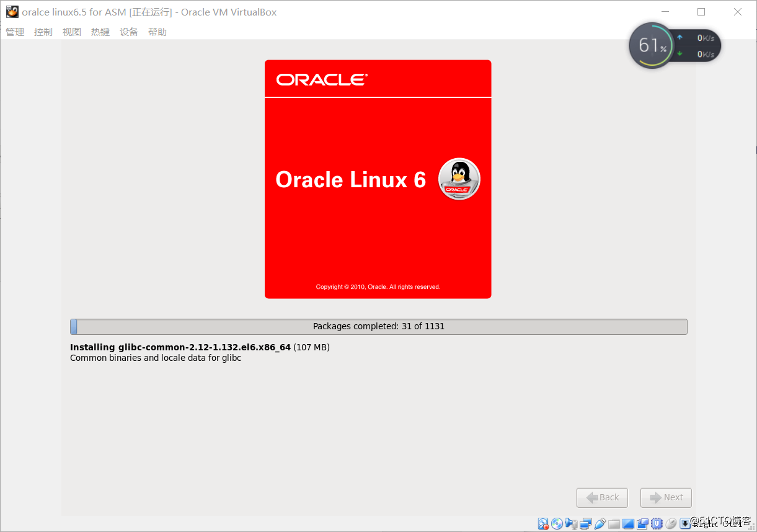Image resolution: width=757 pixels, height=532 pixels.
Task: Open the 视图 menu
Action: click(x=72, y=32)
